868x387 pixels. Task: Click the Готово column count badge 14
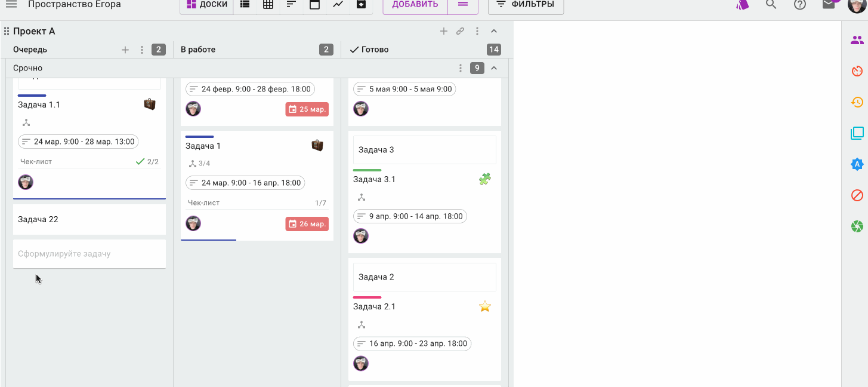[x=493, y=50]
